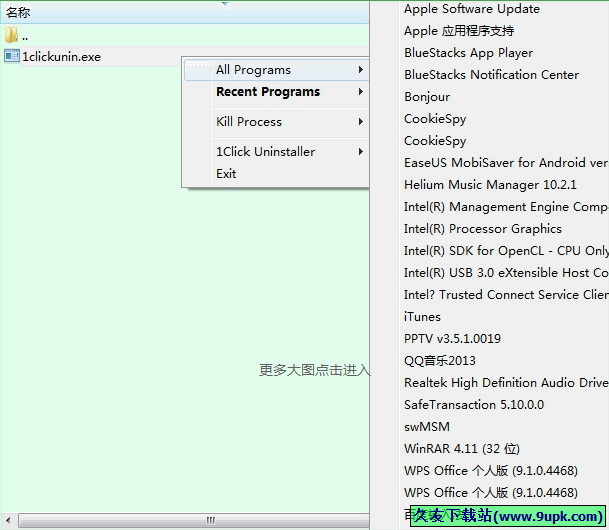Open Kill Process menu entry

point(276,122)
